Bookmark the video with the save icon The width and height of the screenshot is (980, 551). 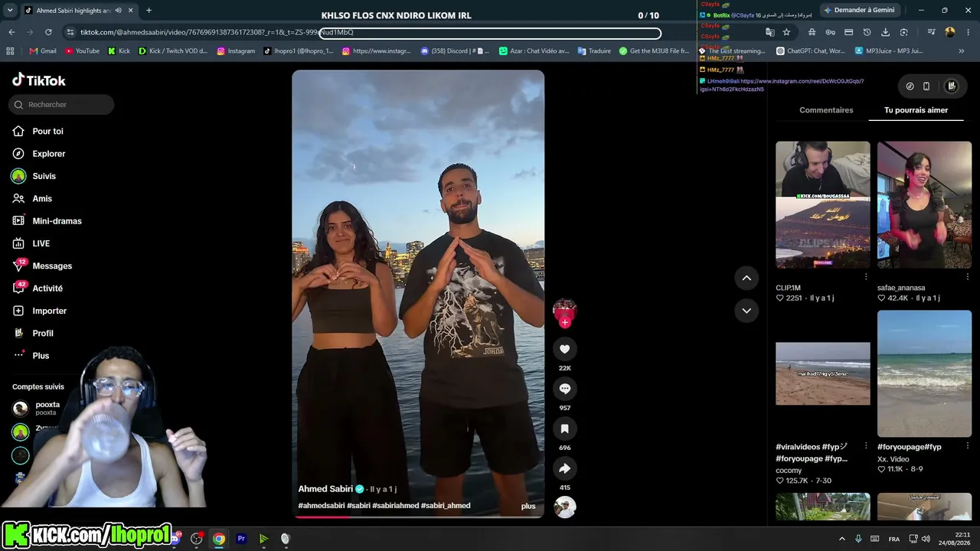(565, 429)
